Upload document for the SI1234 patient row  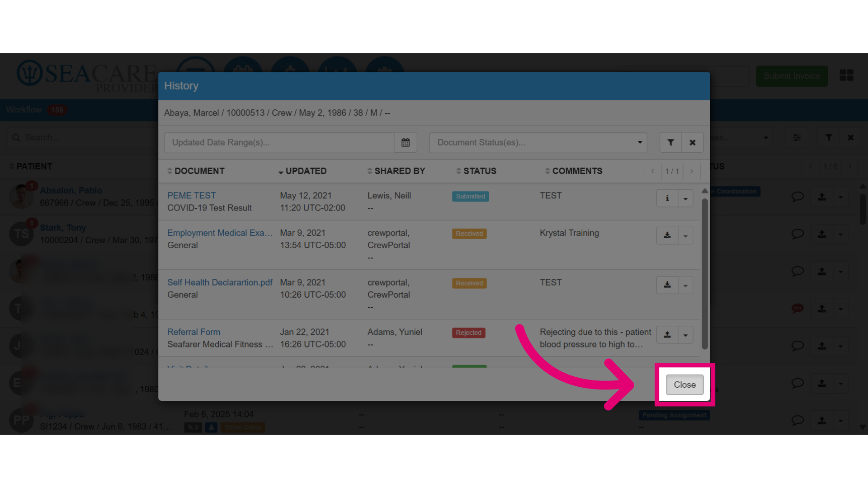click(822, 420)
